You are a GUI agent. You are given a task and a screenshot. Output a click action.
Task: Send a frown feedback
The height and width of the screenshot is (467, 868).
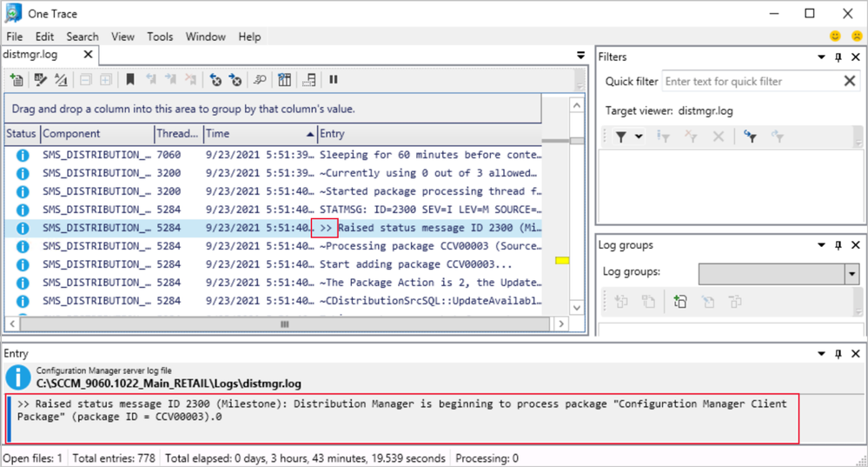pyautogui.click(x=857, y=37)
